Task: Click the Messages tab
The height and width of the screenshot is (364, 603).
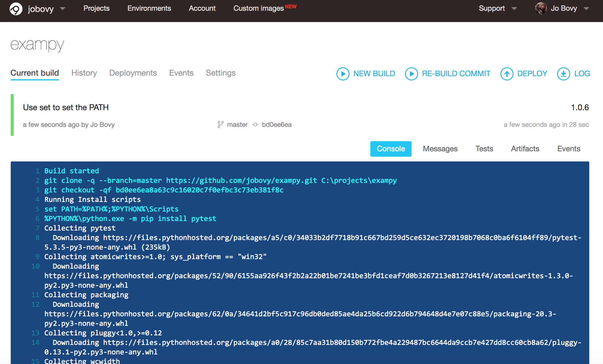Action: [440, 148]
